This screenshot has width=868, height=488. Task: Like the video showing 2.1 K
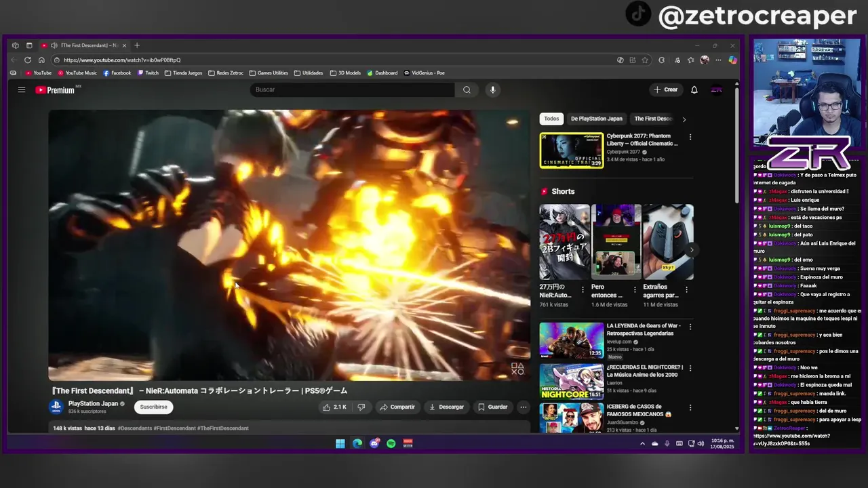pyautogui.click(x=334, y=407)
